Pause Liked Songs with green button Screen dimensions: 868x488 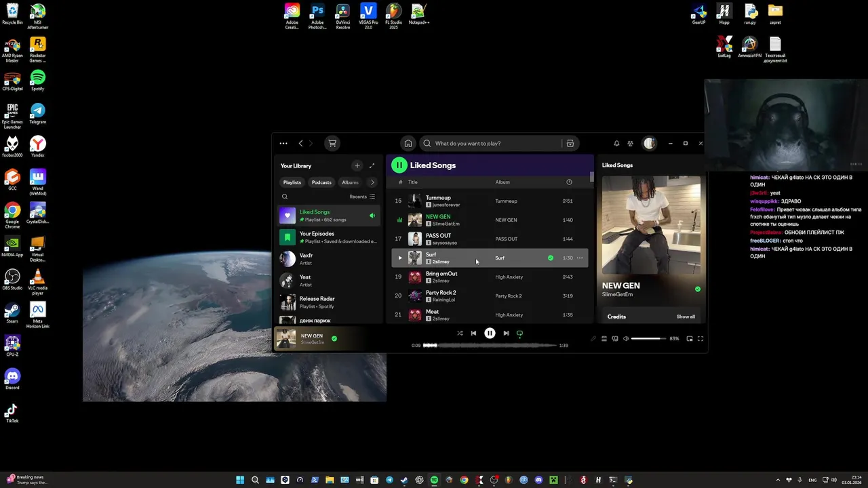(x=399, y=165)
